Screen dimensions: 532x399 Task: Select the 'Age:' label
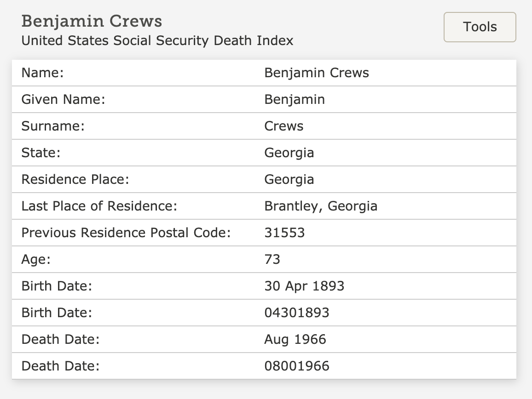click(36, 260)
